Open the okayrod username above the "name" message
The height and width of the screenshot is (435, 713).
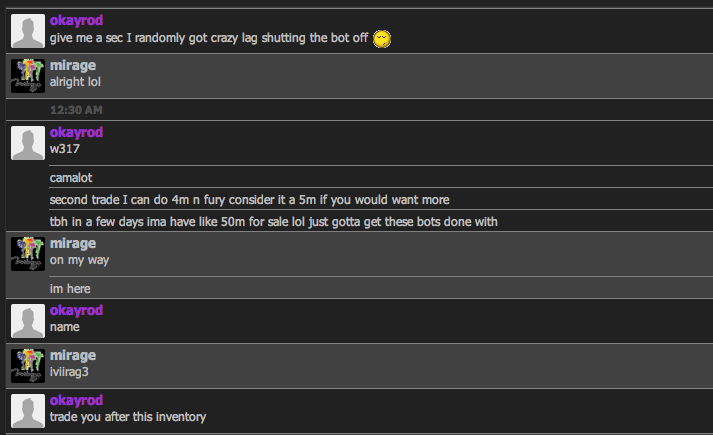click(x=76, y=310)
